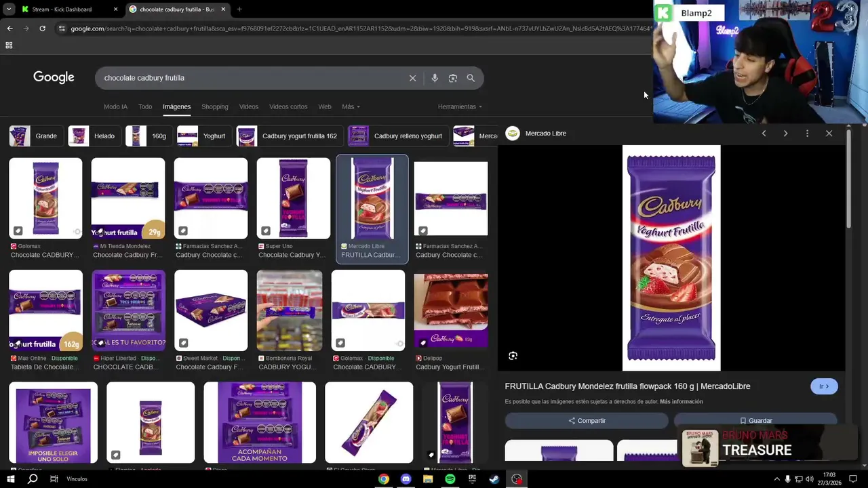Open Discord from the taskbar
This screenshot has height=488, width=868.
[406, 479]
